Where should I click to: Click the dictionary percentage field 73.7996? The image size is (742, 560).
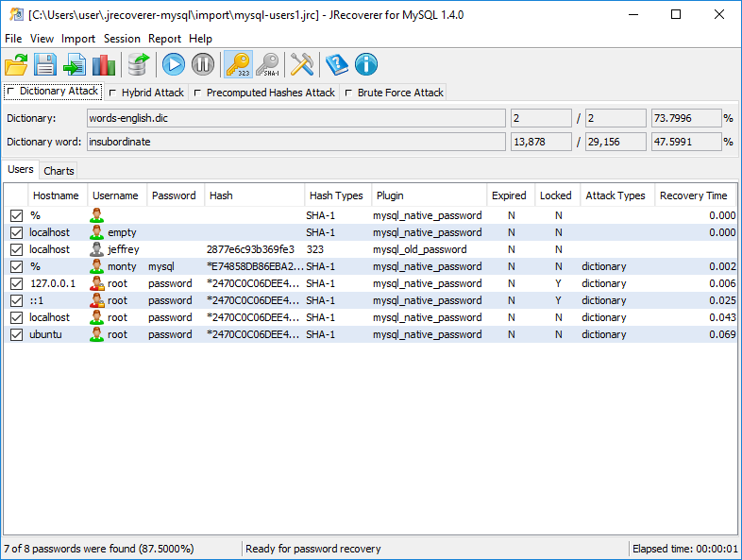[x=686, y=118]
